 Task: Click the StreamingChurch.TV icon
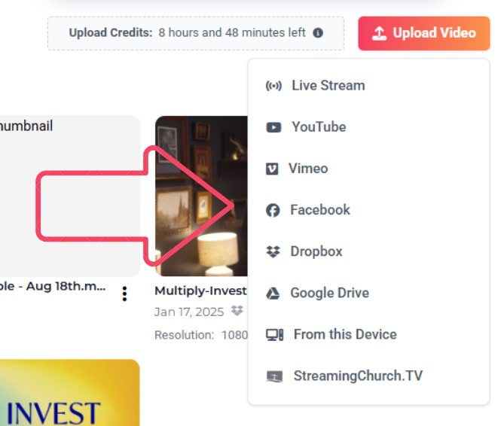[x=274, y=376]
